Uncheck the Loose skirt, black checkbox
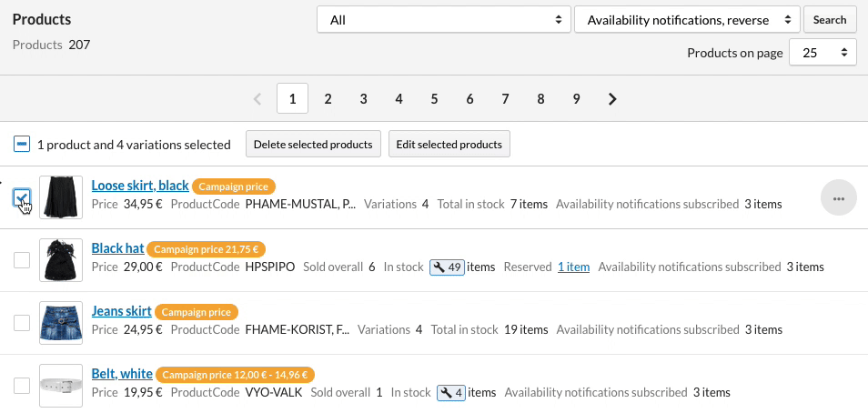 click(x=22, y=197)
